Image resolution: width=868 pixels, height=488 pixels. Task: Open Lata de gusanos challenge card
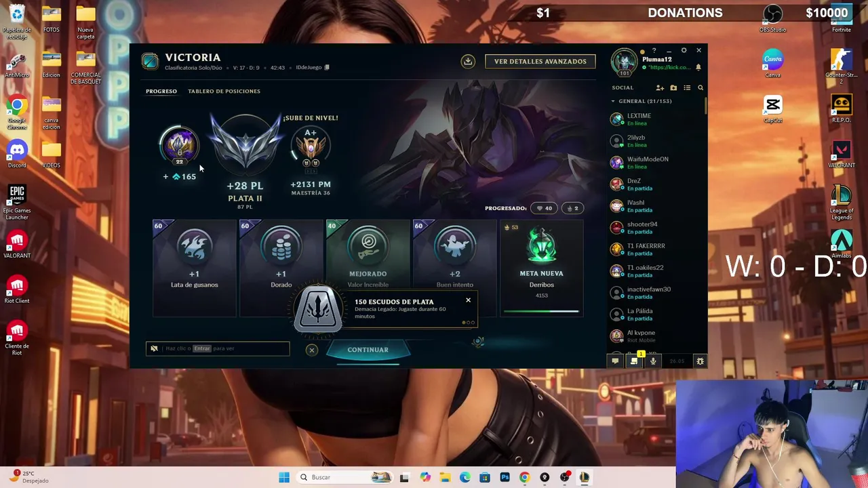(195, 268)
